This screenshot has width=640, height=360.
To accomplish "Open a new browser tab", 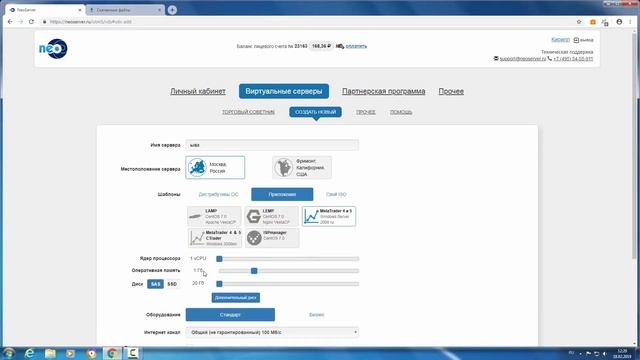I will pyautogui.click(x=172, y=10).
